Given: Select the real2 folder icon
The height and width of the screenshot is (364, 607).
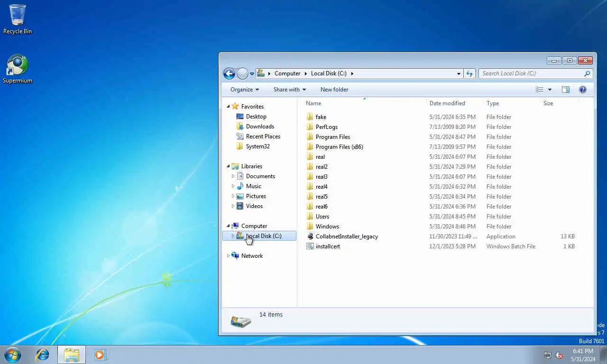Looking at the screenshot, I should point(310,167).
